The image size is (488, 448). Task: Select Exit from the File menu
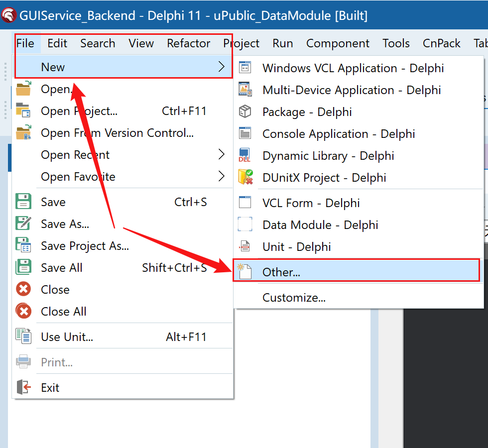123,388
